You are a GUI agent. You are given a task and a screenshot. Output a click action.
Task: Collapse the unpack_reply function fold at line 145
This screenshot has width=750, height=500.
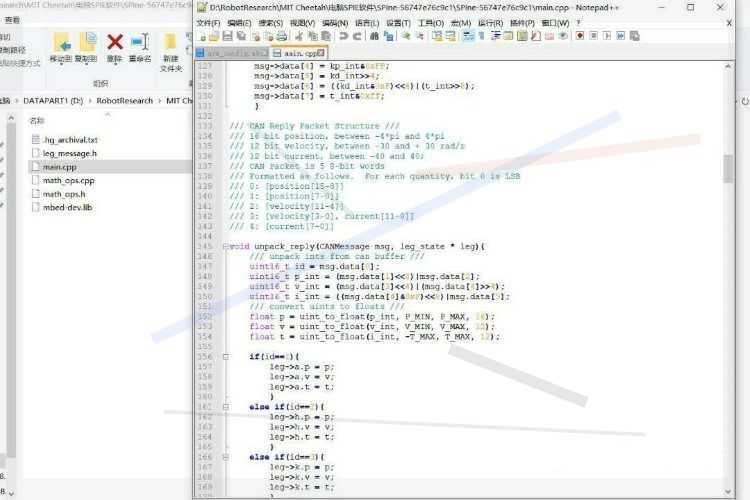coord(225,247)
